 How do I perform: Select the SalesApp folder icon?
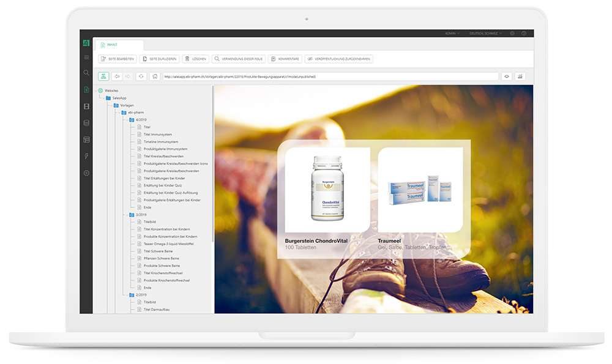coord(108,98)
